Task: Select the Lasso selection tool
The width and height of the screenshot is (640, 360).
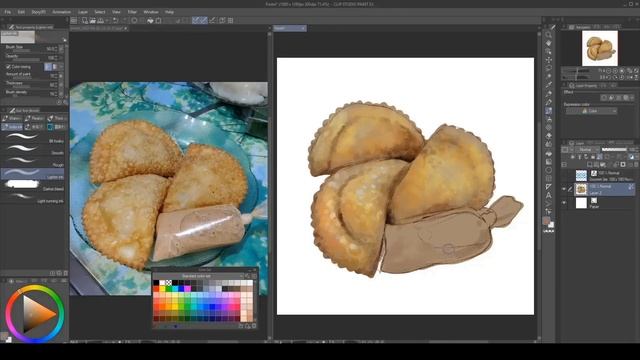Action: (x=549, y=68)
